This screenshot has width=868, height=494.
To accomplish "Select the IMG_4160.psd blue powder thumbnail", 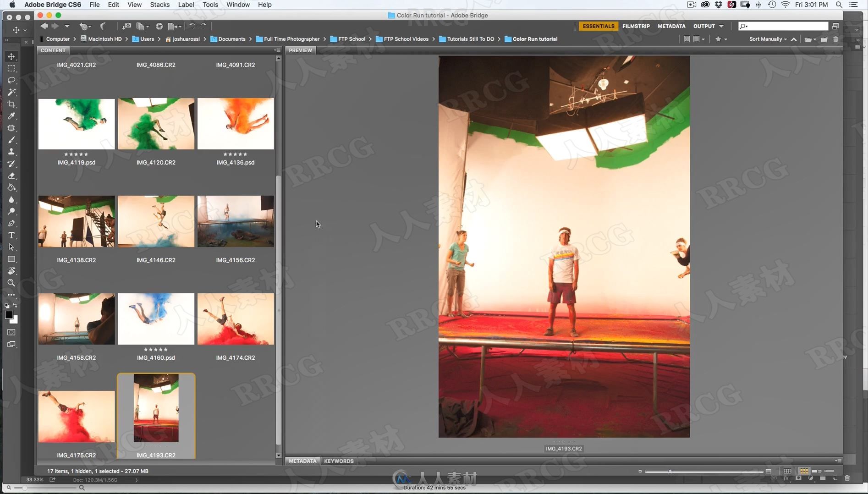I will 156,319.
